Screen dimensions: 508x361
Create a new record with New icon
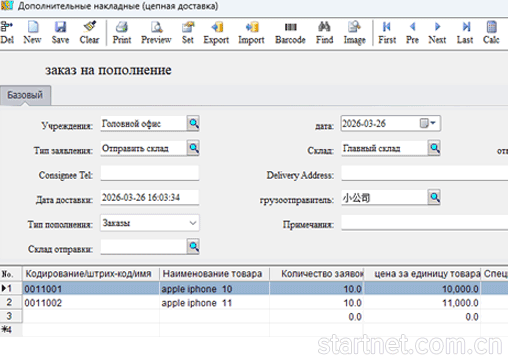(x=32, y=33)
